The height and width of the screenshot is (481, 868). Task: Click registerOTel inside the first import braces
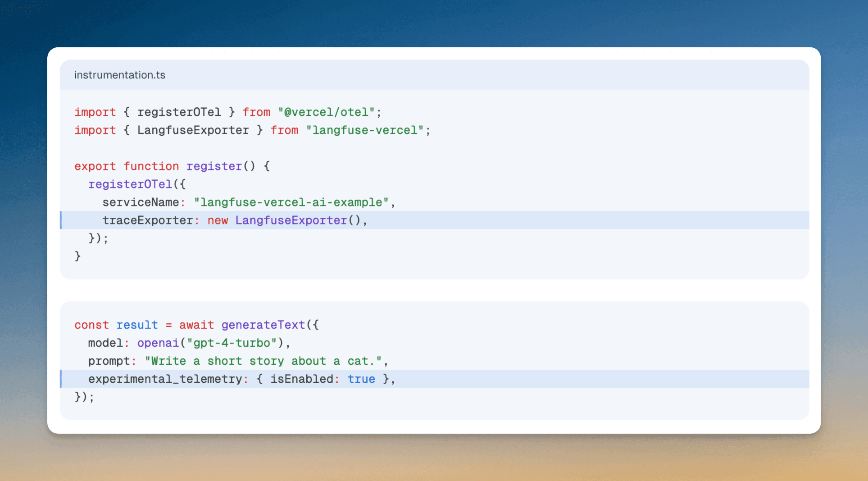point(179,112)
